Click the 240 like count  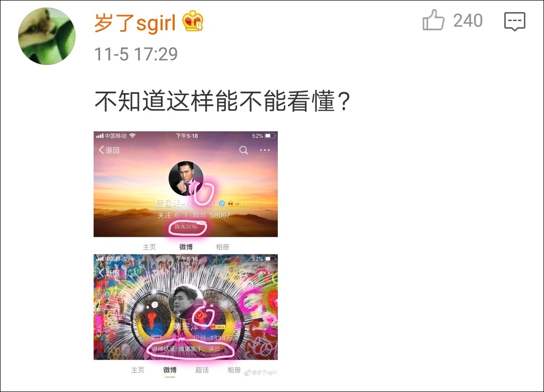(x=468, y=21)
